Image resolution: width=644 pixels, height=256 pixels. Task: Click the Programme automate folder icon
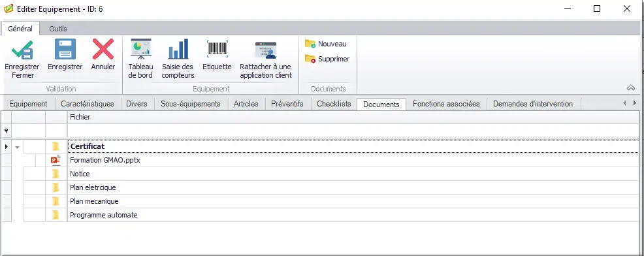56,215
